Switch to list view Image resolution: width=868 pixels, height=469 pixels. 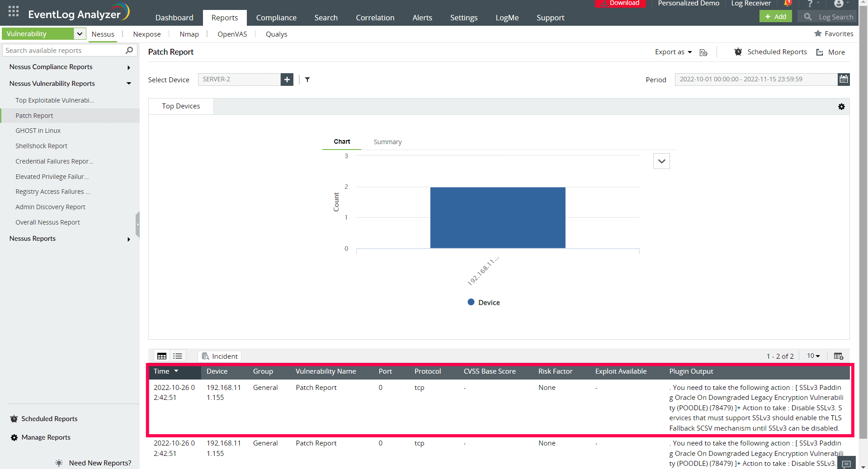tap(178, 356)
